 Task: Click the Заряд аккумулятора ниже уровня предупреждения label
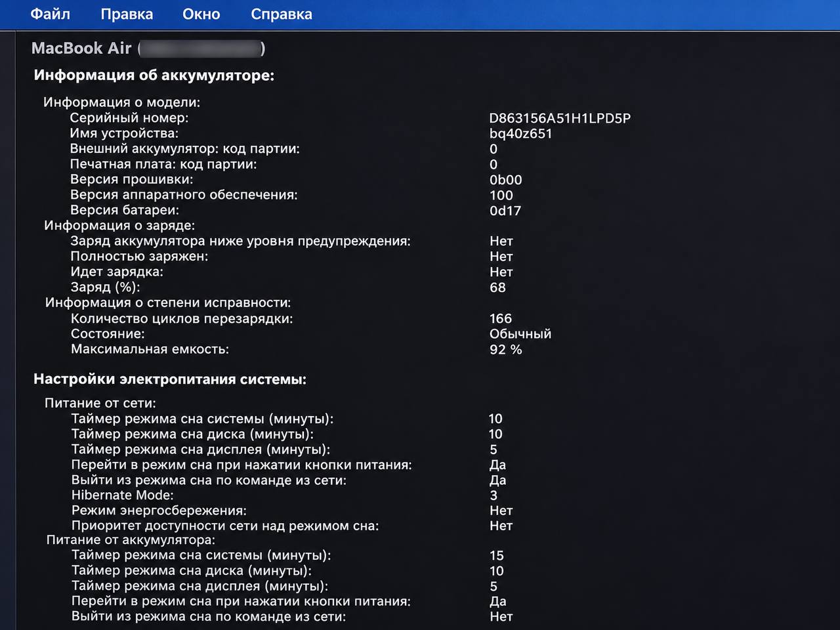[240, 241]
